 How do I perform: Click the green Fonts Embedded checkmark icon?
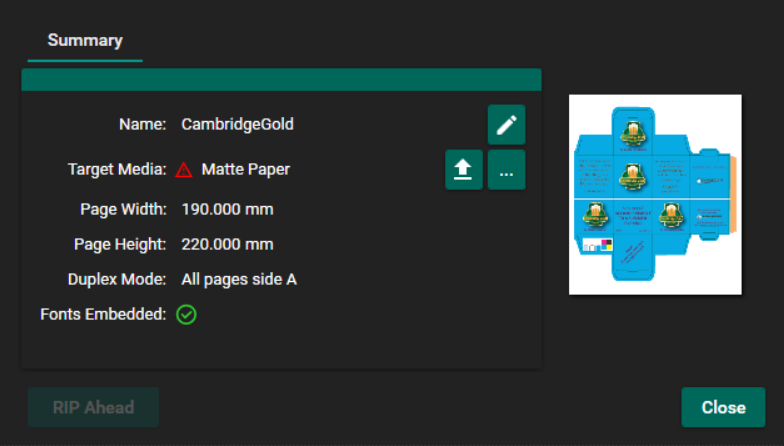pos(186,314)
